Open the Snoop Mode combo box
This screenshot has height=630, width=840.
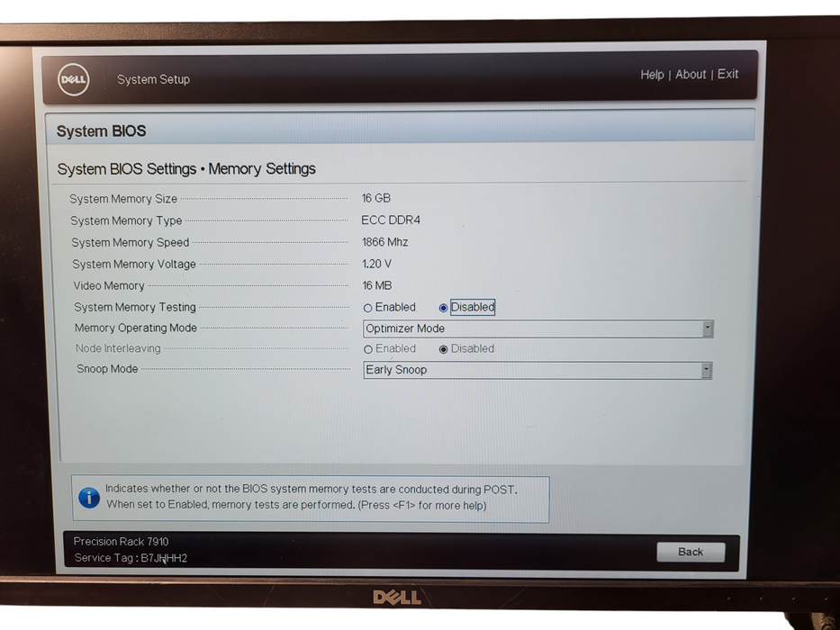[537, 370]
